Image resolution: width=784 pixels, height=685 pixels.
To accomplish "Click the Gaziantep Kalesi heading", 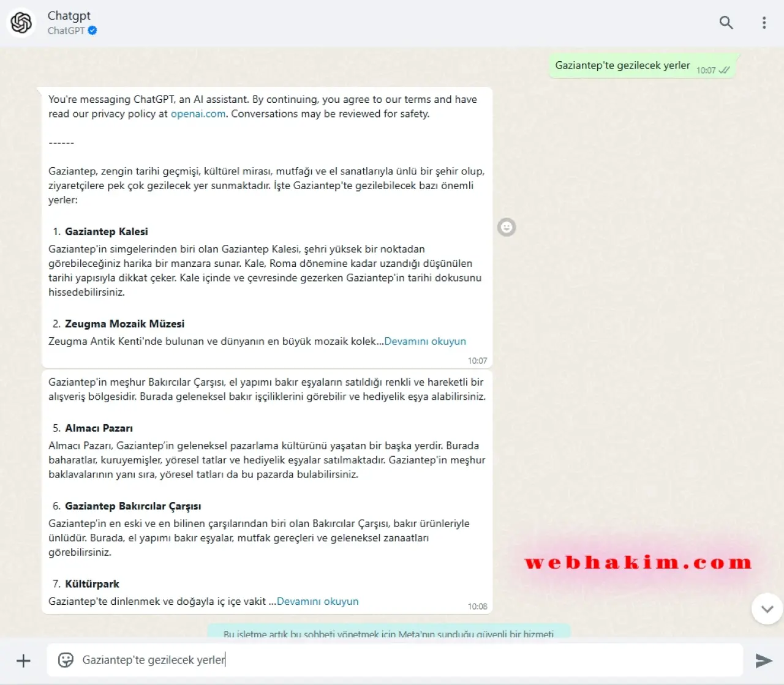I will [x=106, y=232].
